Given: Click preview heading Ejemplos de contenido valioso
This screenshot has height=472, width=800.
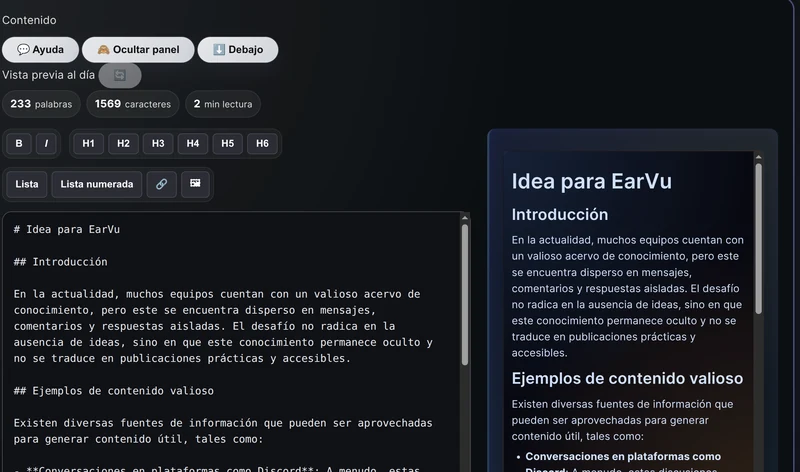Looking at the screenshot, I should (627, 378).
